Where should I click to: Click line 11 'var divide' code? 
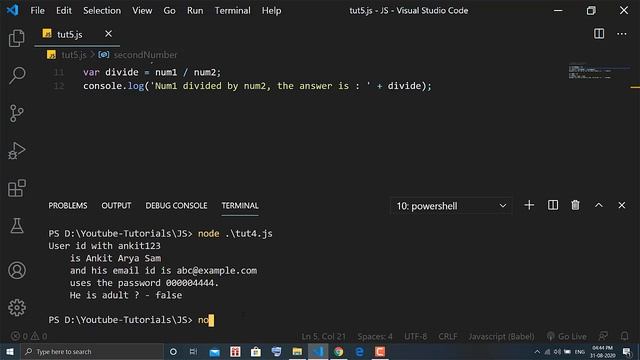[152, 72]
